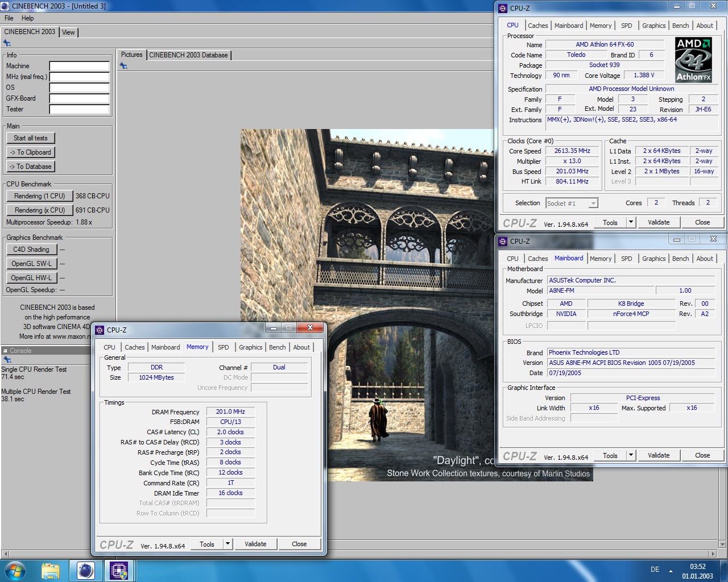This screenshot has width=728, height=582.
Task: Open SPD tab in CPU-Z Memory window
Action: pyautogui.click(x=224, y=347)
